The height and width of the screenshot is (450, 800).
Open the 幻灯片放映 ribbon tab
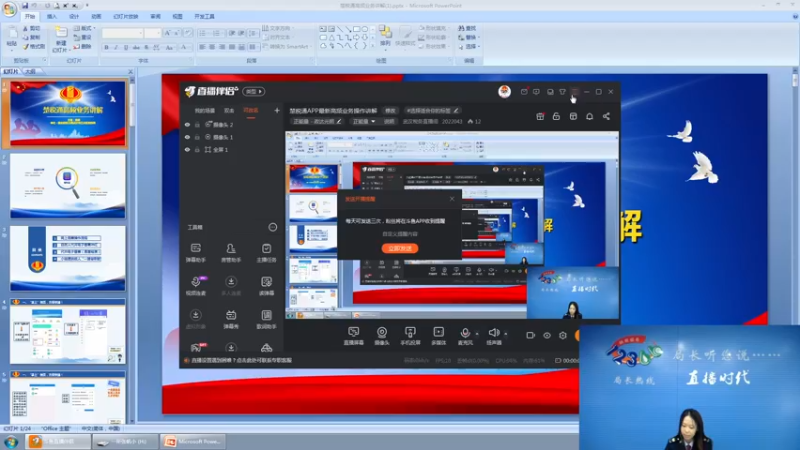click(126, 16)
